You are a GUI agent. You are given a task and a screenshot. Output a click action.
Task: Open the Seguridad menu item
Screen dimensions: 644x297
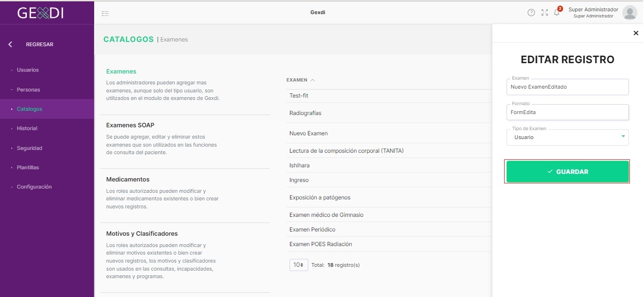[x=30, y=148]
